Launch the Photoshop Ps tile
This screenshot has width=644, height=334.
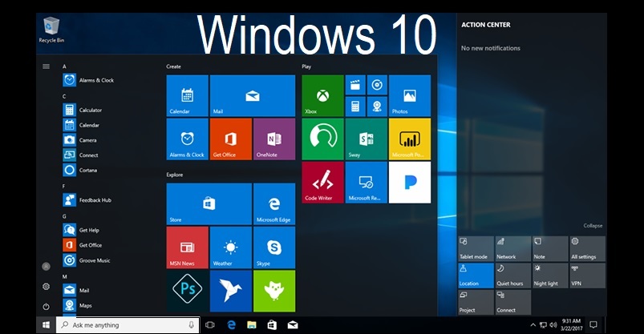188,291
